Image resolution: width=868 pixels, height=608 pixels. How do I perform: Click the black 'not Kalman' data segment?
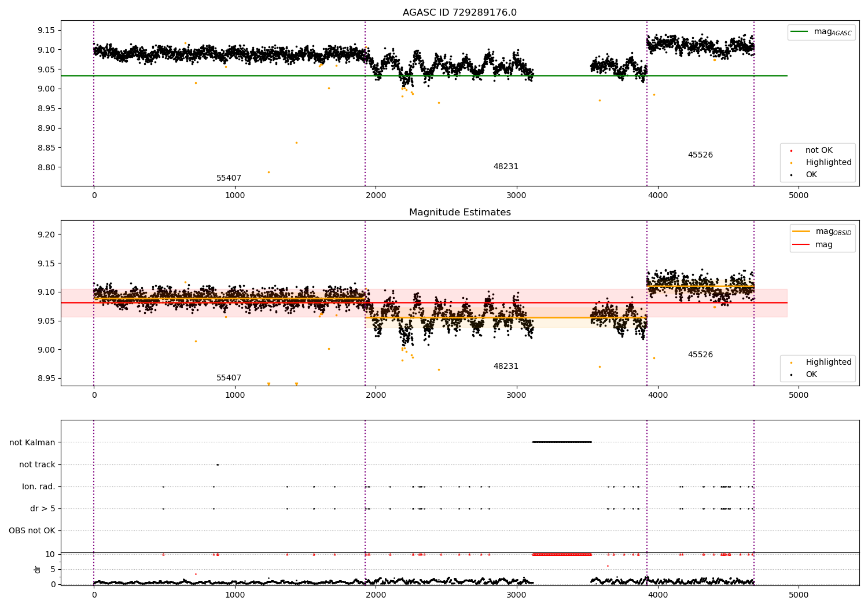tap(562, 442)
